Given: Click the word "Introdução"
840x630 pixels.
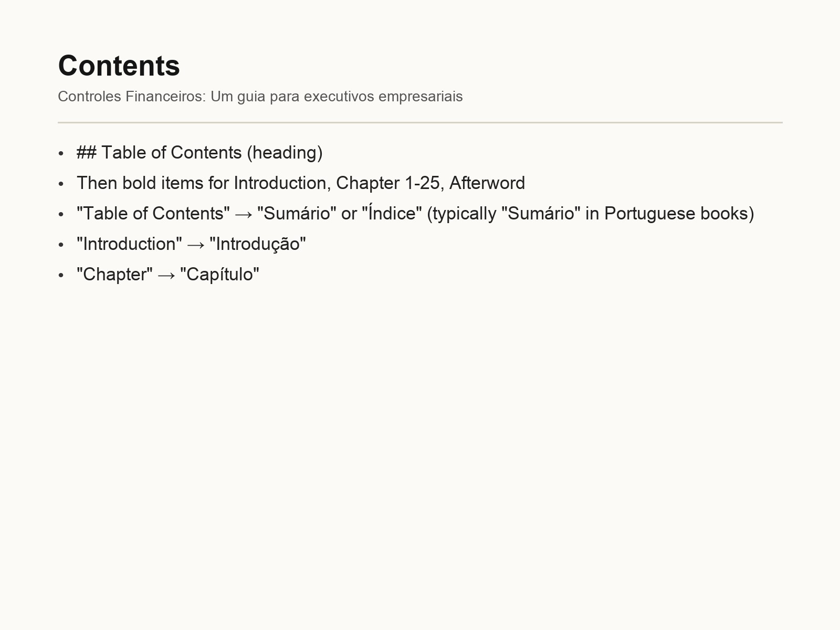Looking at the screenshot, I should pyautogui.click(x=258, y=244).
